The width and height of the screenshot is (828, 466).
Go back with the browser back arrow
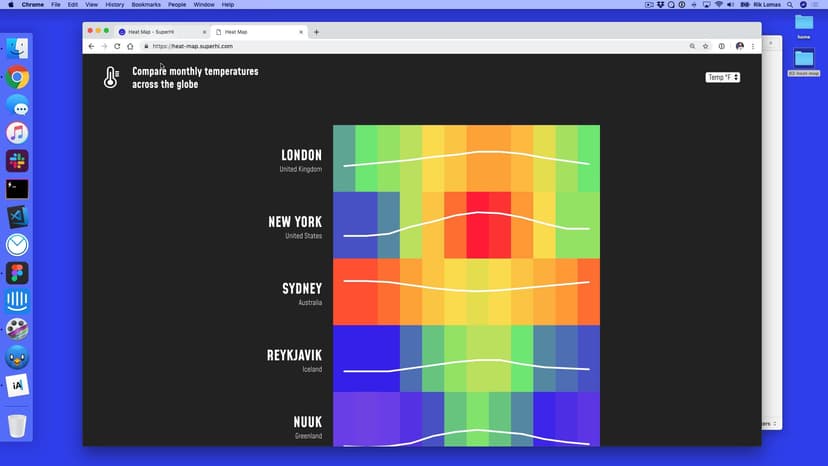pos(91,46)
